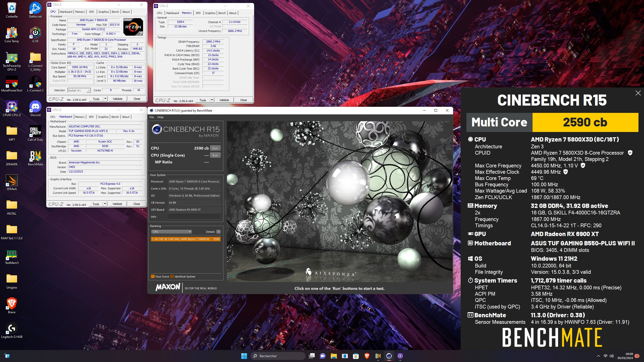The height and width of the screenshot is (362, 644).
Task: Open CPUID CPU-Z desktop shortcut
Action: [12, 109]
